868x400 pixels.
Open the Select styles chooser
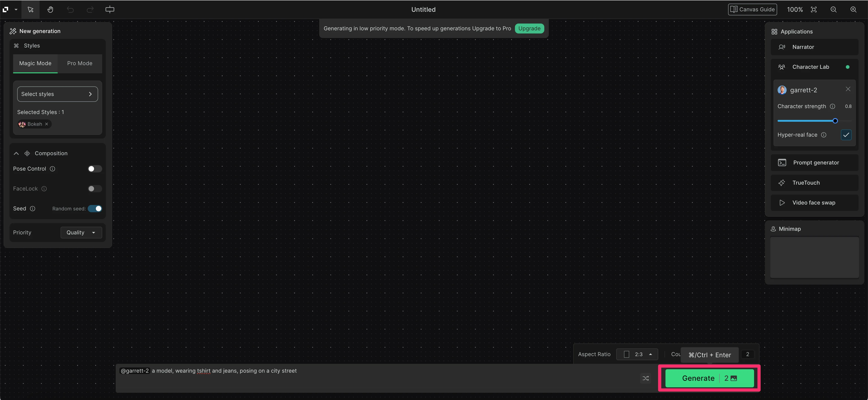(57, 94)
